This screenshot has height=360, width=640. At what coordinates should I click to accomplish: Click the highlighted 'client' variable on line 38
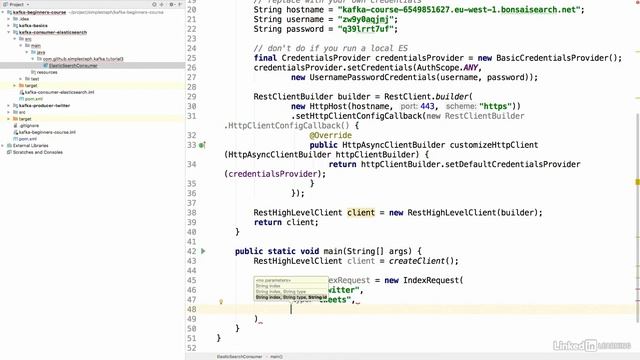361,213
